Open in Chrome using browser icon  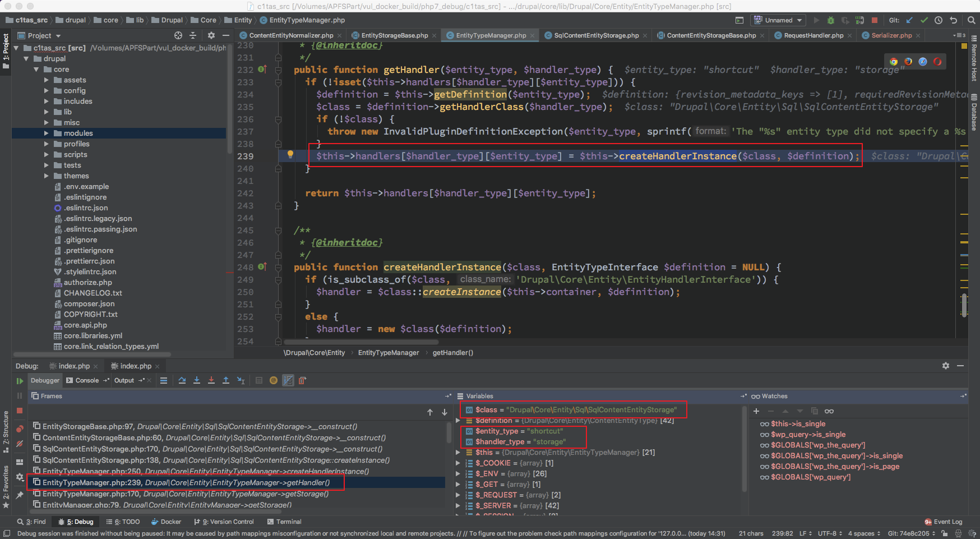(894, 62)
